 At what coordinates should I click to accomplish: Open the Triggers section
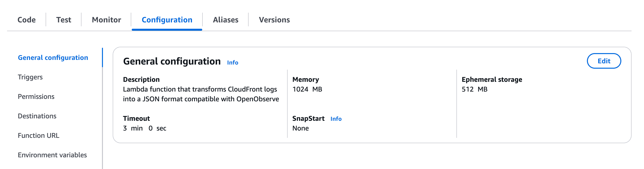pos(30,77)
